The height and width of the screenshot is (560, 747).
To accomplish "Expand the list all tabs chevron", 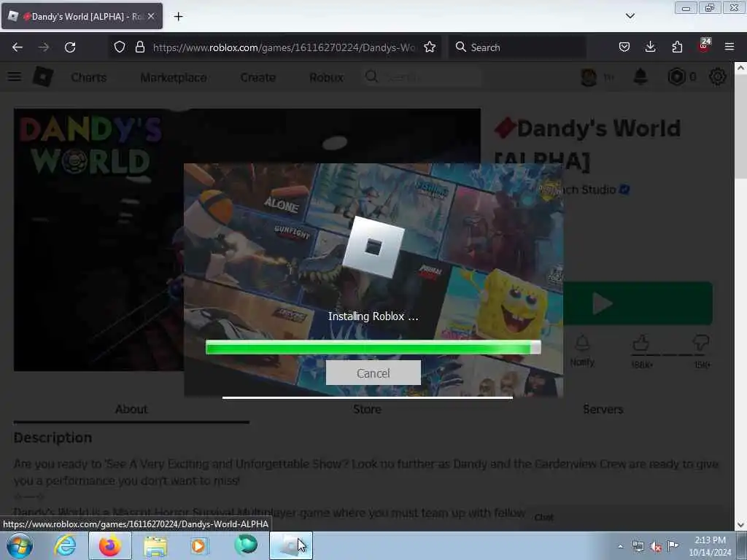I will point(630,16).
